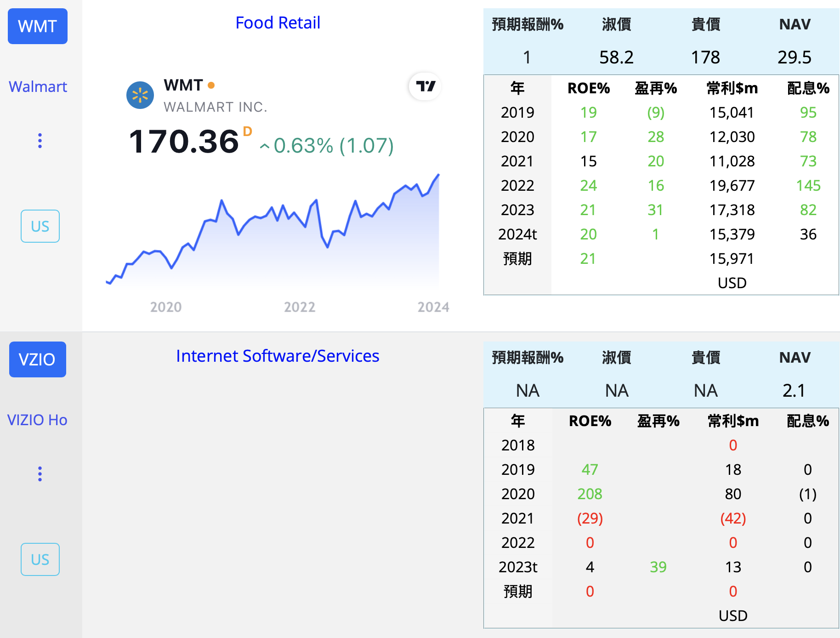
Task: Click the orange market status dot beside WMT
Action: (211, 85)
